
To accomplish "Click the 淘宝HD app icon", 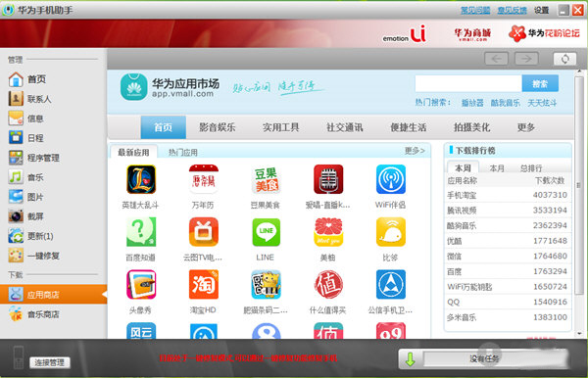I will pyautogui.click(x=203, y=284).
